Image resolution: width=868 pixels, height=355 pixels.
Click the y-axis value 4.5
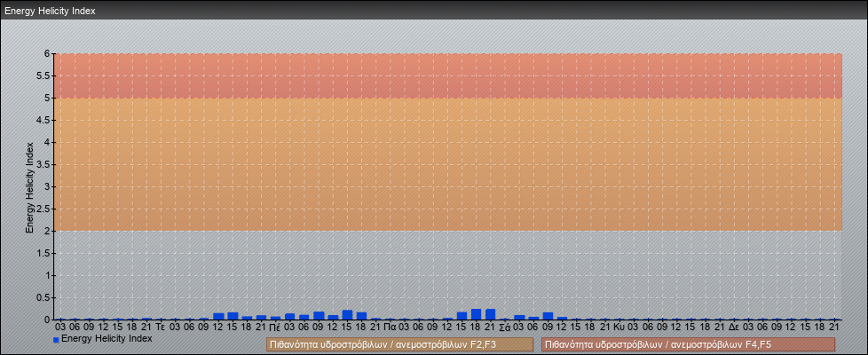click(x=44, y=120)
